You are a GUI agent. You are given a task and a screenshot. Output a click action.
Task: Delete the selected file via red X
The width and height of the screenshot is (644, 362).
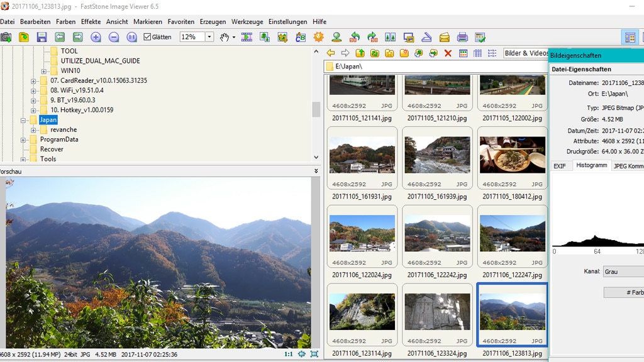pyautogui.click(x=448, y=53)
